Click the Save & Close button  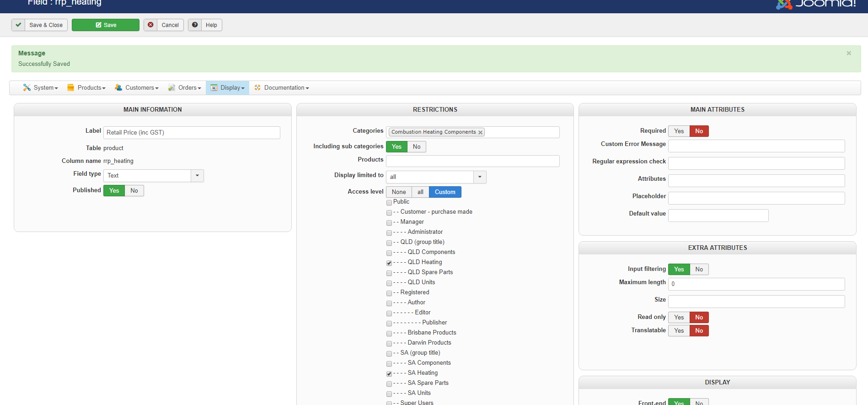click(39, 25)
